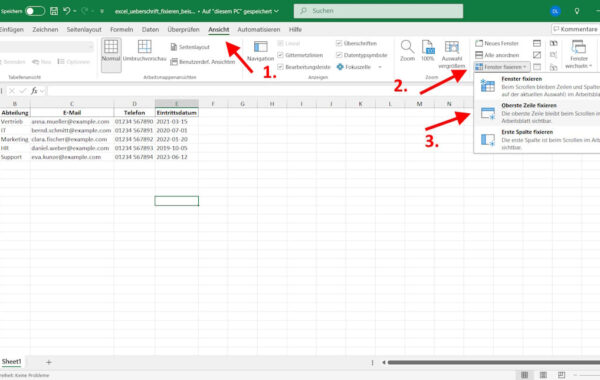
Task: Open the Zoom magnifier dialog
Action: (407, 51)
